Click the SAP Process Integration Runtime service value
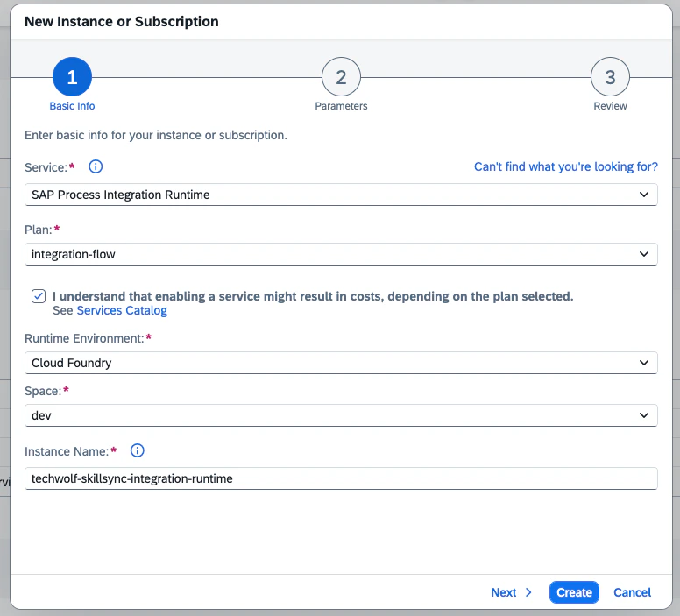This screenshot has height=616, width=680. pos(121,195)
